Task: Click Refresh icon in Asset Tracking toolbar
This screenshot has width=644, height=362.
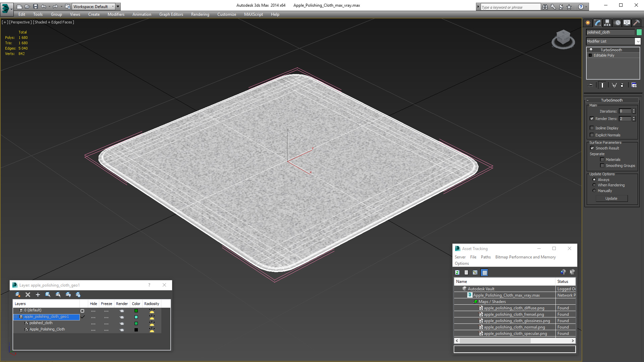Action: coord(457,273)
